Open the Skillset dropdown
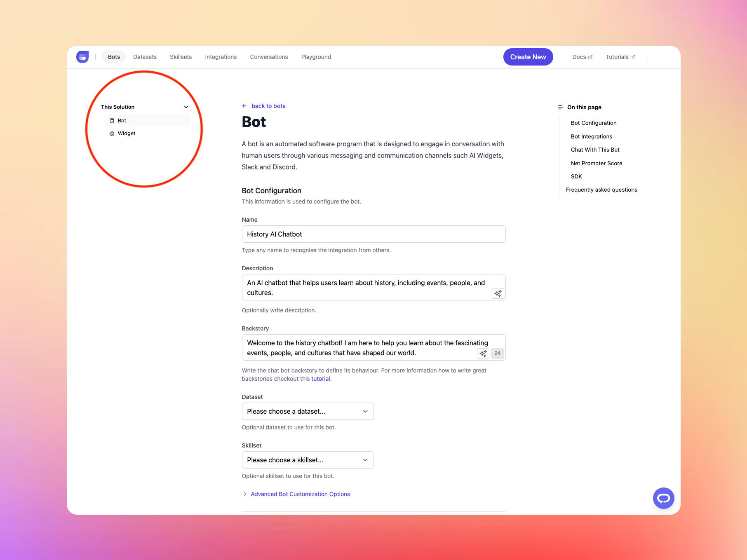The height and width of the screenshot is (560, 747). click(308, 460)
